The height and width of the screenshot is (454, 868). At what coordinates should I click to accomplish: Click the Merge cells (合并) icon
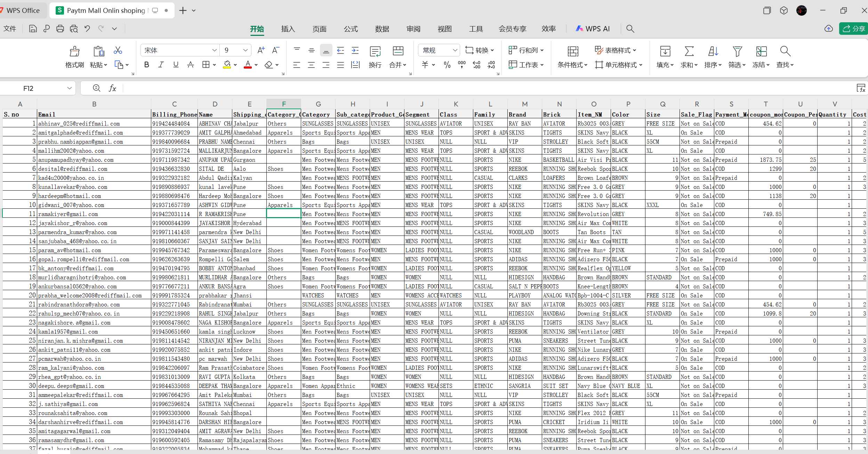(x=398, y=51)
